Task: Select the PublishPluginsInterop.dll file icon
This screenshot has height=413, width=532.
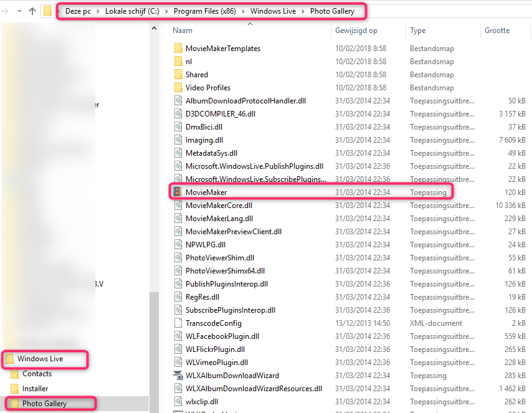Action: (178, 284)
